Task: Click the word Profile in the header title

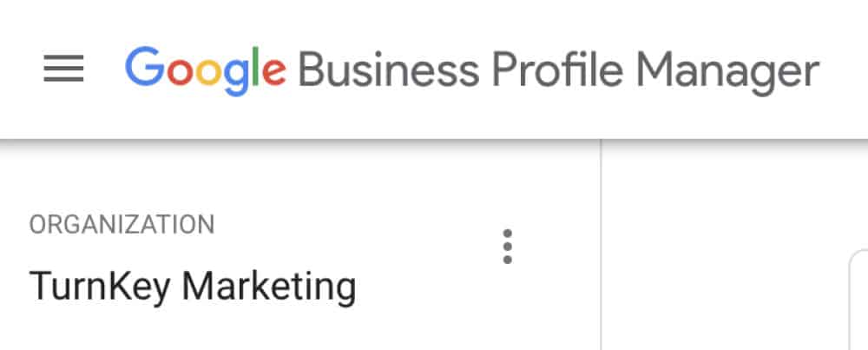Action: [x=557, y=69]
